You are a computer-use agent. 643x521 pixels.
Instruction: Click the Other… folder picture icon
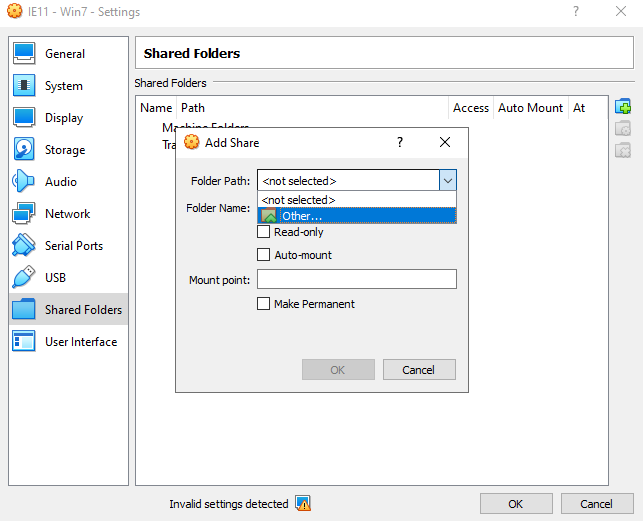coord(269,216)
